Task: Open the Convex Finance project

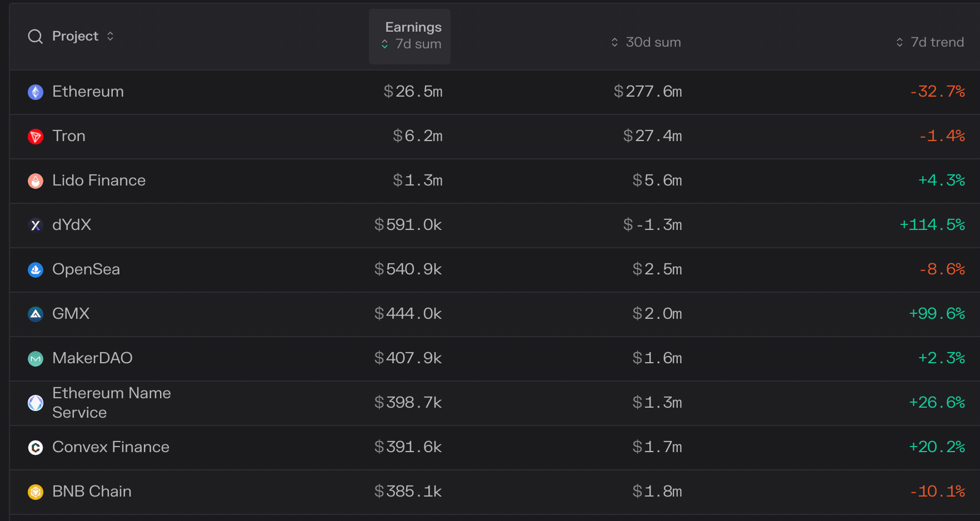Action: tap(111, 447)
